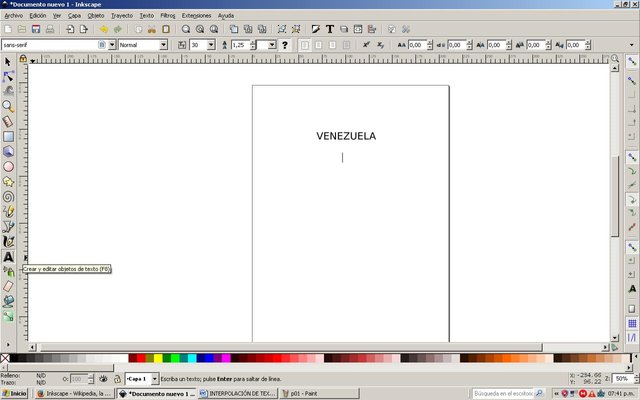Toggle subscript formatting

[x=380, y=45]
